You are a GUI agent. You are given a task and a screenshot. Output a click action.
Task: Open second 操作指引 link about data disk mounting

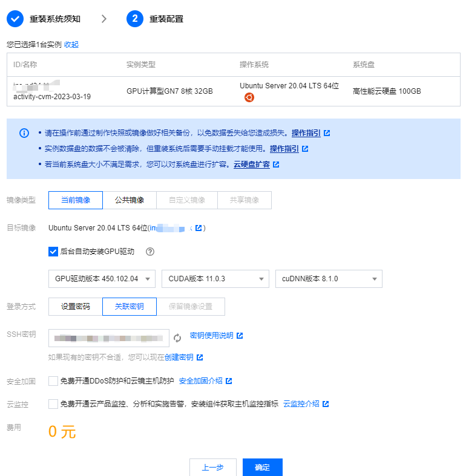point(284,149)
